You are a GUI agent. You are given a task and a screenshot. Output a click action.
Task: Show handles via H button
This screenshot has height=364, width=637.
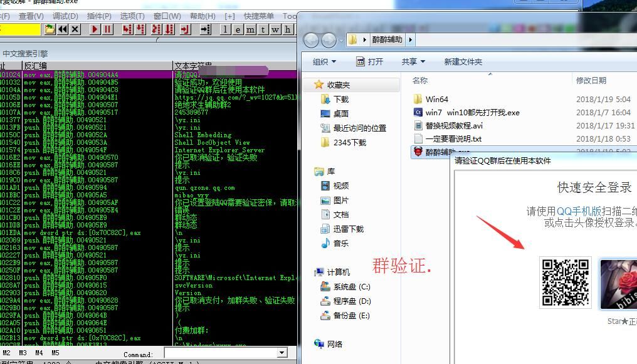coord(288,29)
